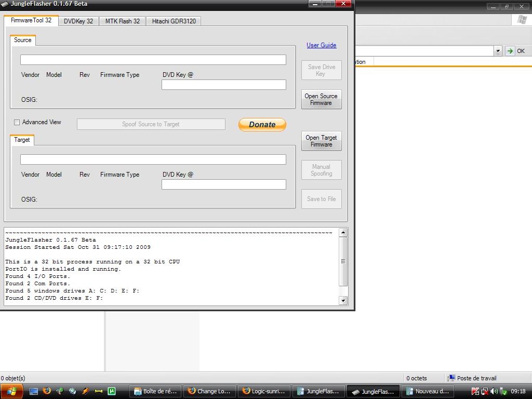Click the Target OSIG: label

(x=29, y=199)
